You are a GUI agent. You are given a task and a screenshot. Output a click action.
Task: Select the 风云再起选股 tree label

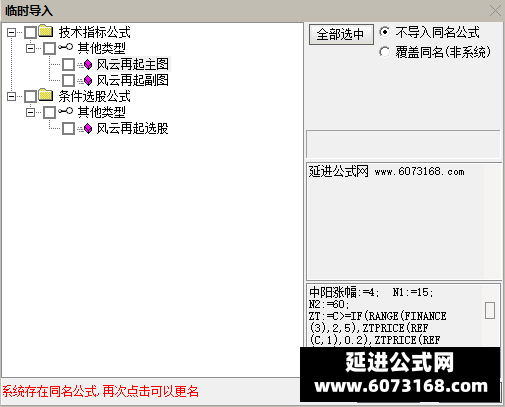[x=132, y=128]
